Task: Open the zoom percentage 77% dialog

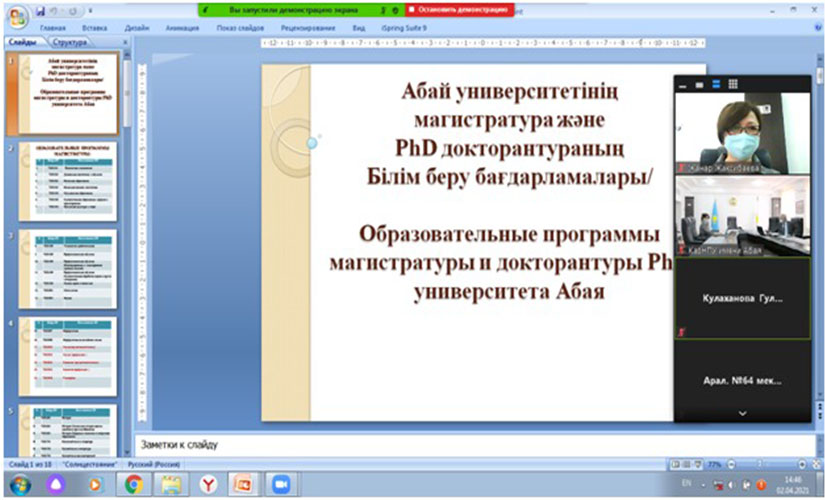Action: [716, 465]
